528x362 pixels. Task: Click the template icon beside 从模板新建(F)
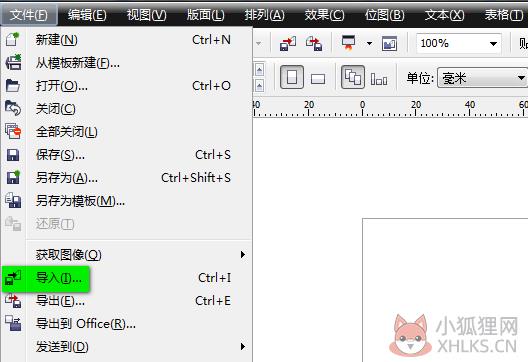(13, 62)
